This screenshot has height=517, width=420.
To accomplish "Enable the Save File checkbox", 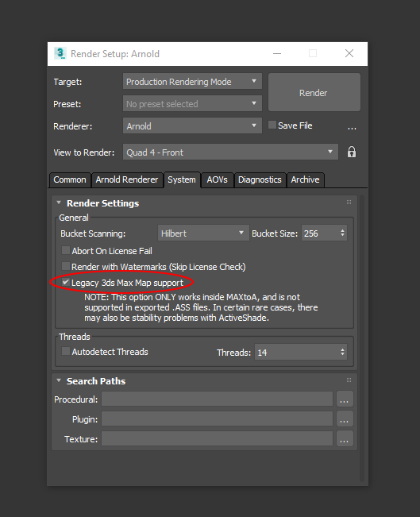I will (272, 125).
